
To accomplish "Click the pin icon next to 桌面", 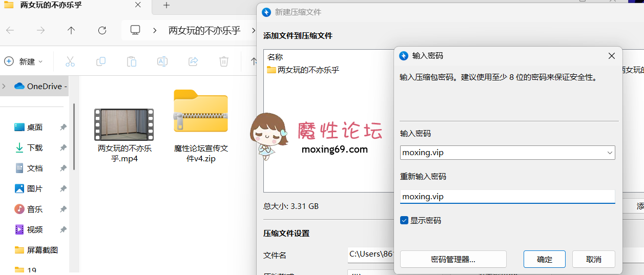I will (x=63, y=127).
